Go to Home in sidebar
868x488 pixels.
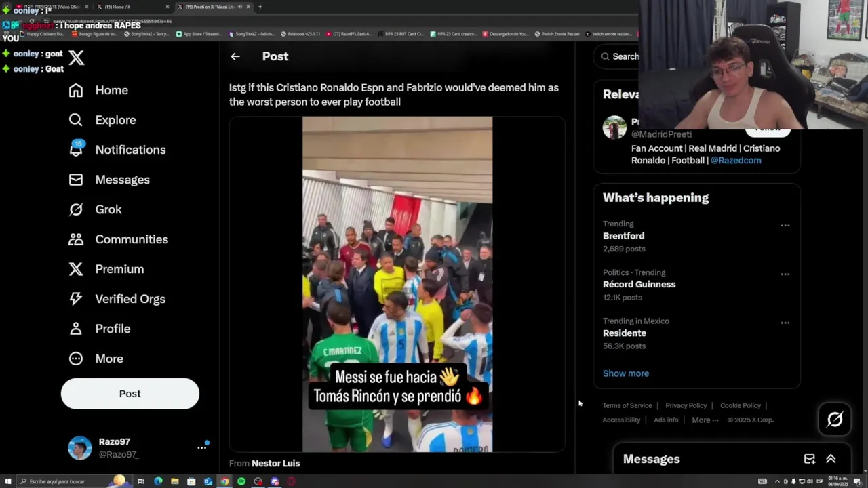tap(98, 90)
